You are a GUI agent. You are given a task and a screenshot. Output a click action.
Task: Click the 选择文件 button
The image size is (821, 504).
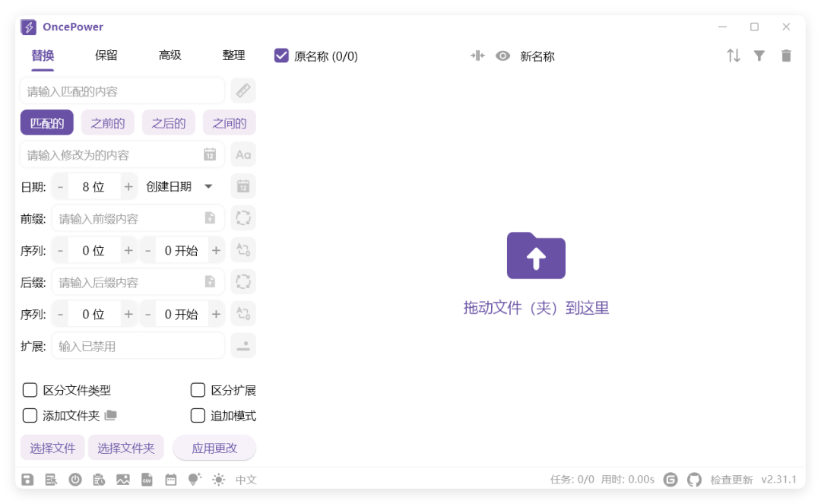tap(52, 448)
